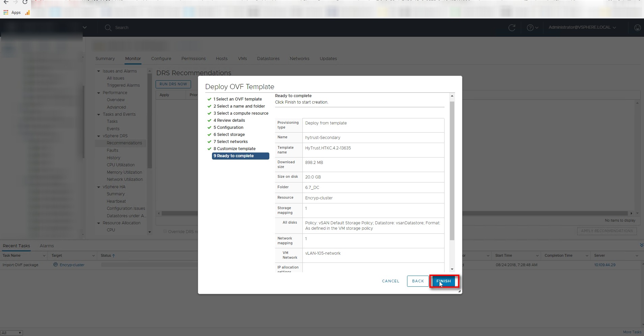The width and height of the screenshot is (644, 336).
Task: Click the Encryp-cluster target icon in tasks
Action: coord(55,265)
